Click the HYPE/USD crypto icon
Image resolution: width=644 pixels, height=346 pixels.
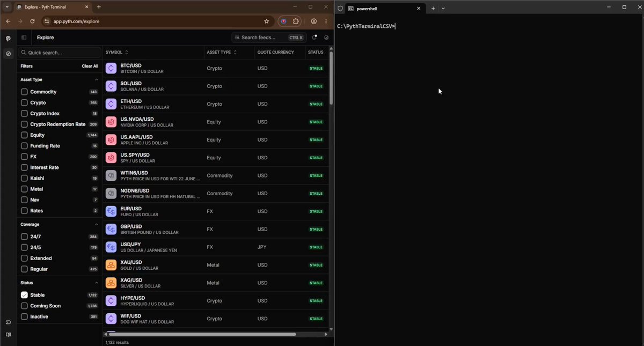[111, 301]
